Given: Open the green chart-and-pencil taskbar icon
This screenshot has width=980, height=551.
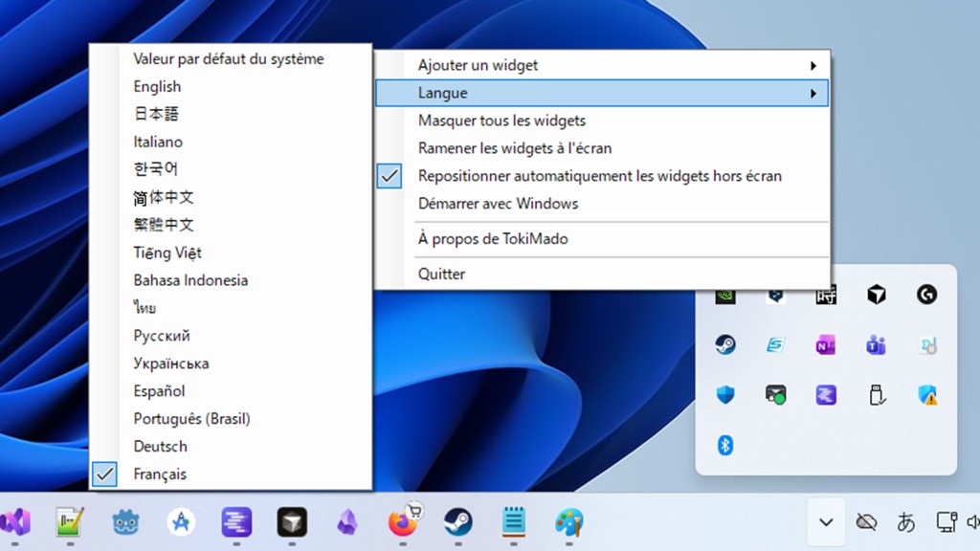Looking at the screenshot, I should click(x=69, y=522).
